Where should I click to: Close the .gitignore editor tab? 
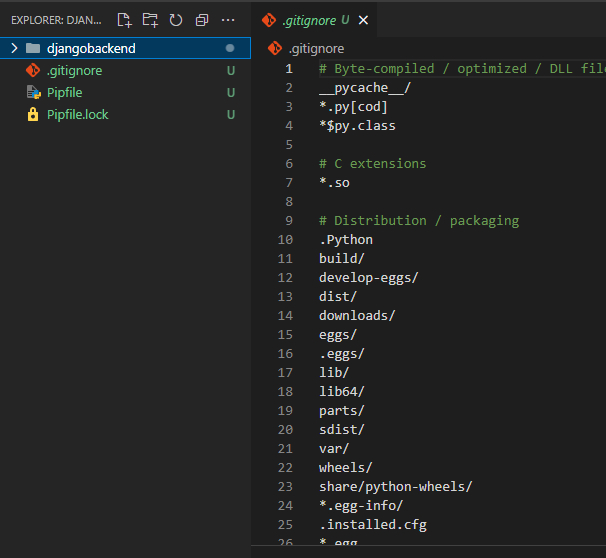click(x=363, y=20)
